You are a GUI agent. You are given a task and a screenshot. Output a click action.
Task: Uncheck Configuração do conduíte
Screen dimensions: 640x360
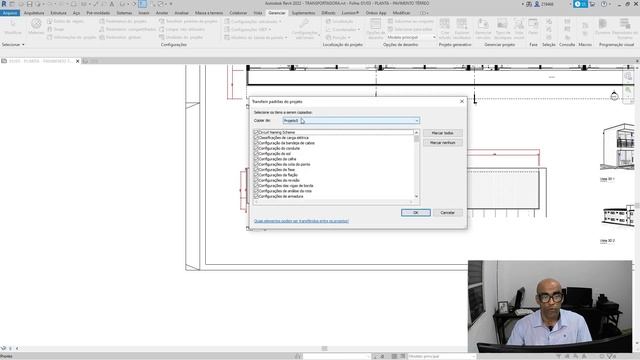tap(256, 148)
